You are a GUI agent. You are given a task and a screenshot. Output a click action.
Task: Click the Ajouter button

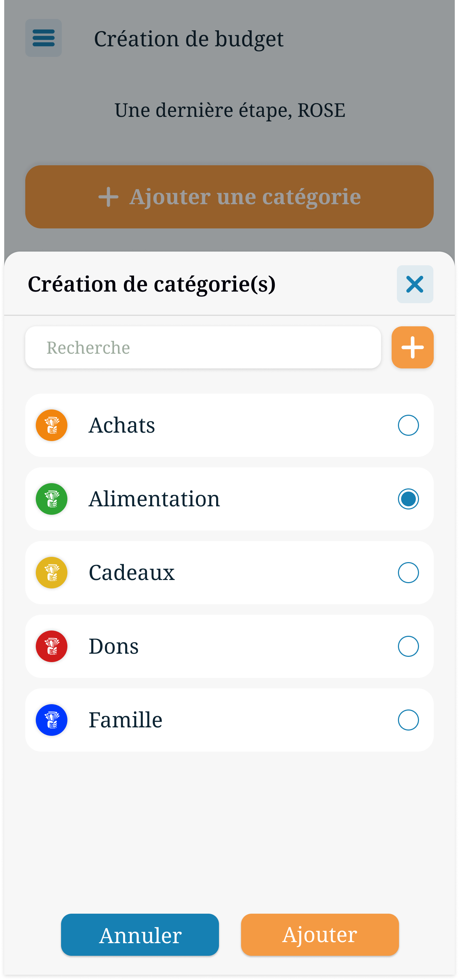pyautogui.click(x=320, y=935)
